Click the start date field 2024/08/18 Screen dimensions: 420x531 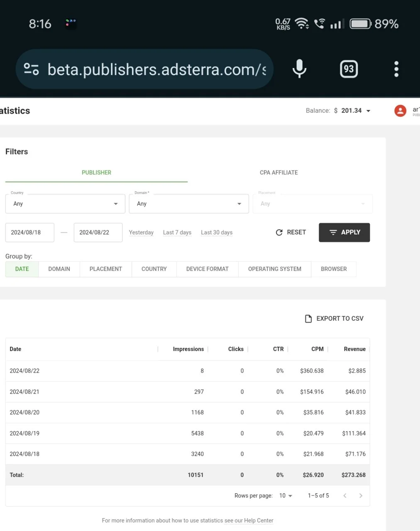coord(30,232)
